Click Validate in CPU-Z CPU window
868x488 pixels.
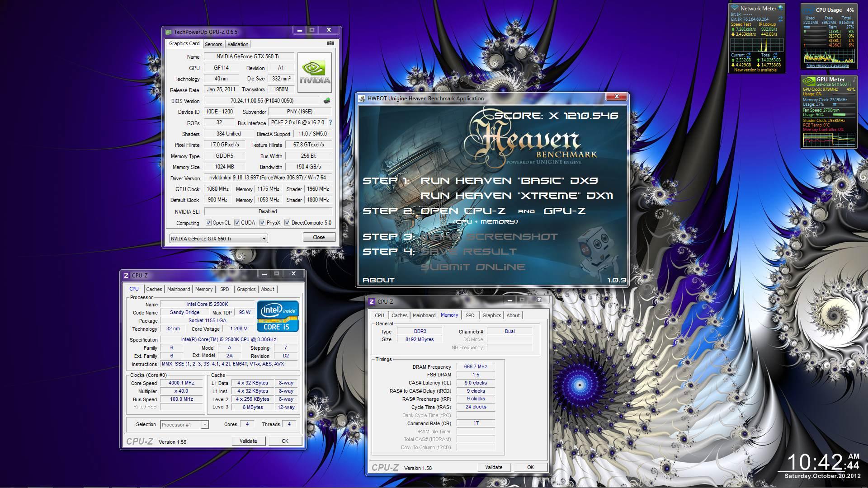[248, 441]
